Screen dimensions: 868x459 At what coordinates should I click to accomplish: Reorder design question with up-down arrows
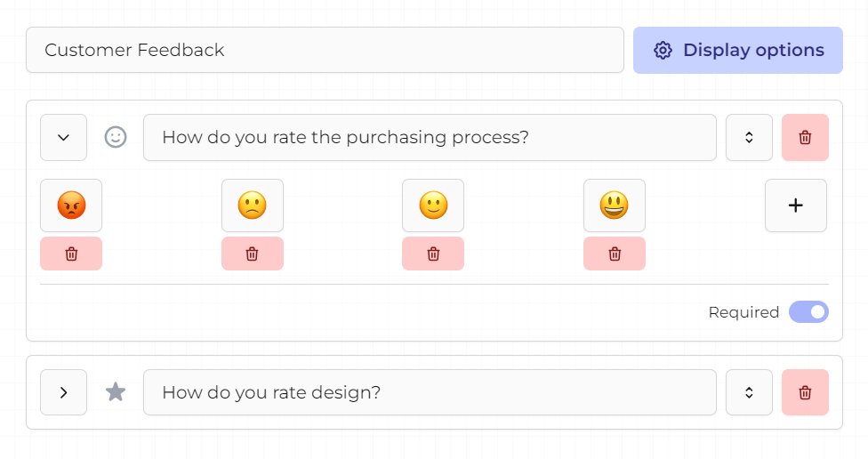tap(749, 392)
